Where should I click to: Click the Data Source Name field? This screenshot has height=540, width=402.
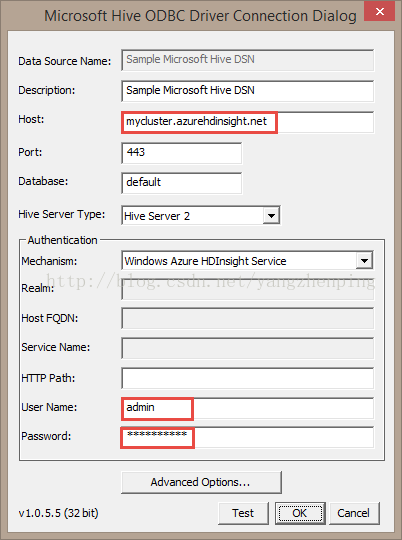(x=247, y=60)
